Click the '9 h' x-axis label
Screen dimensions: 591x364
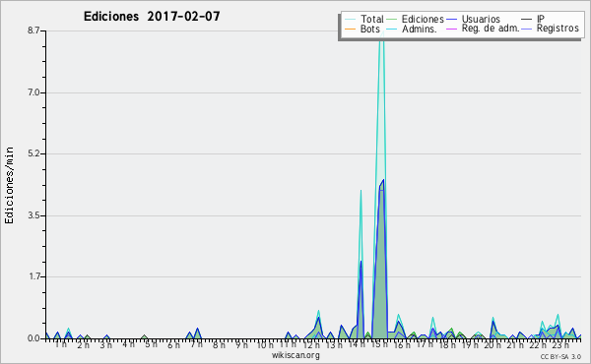click(x=241, y=344)
